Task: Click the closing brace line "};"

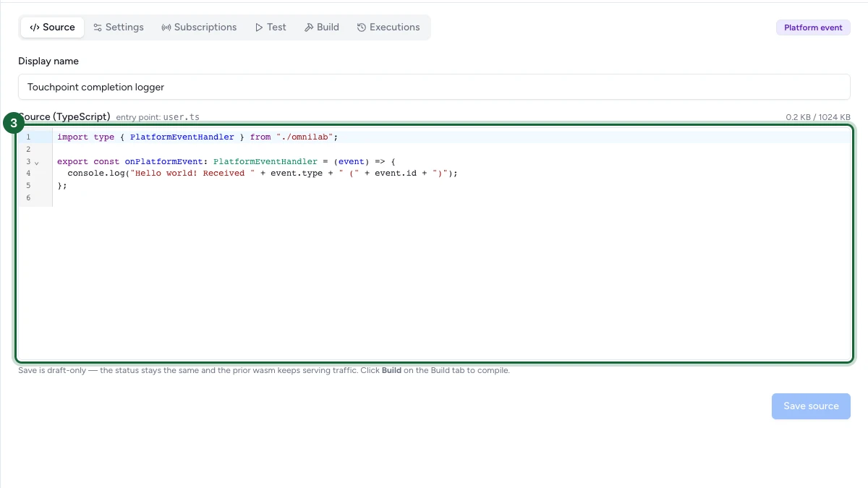Action: click(62, 186)
